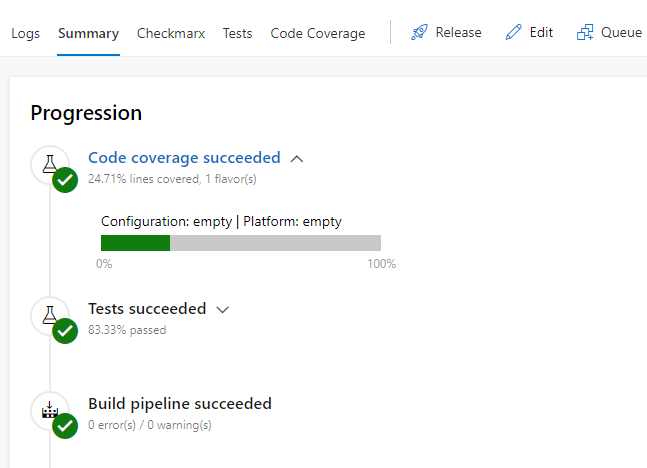647x468 pixels.
Task: Click the Edit pencil icon
Action: coord(514,32)
